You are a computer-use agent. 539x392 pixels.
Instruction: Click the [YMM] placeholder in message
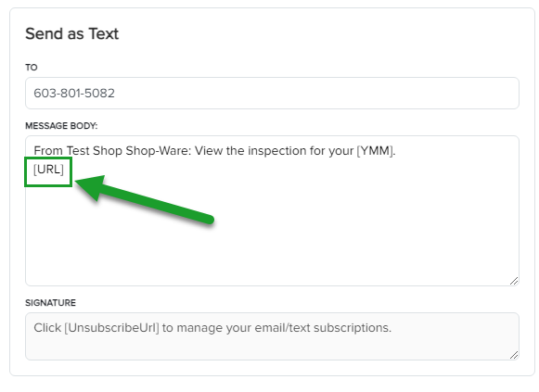(376, 151)
